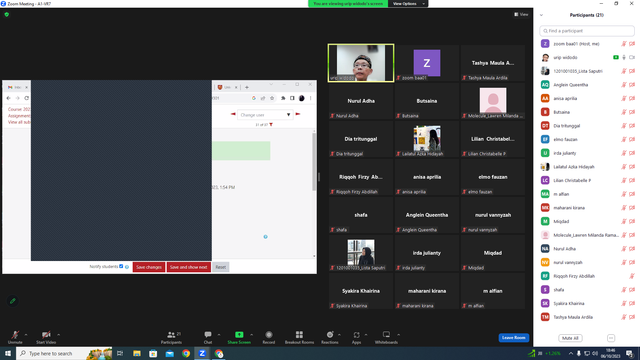Toggle elmo fauzan's microphone icon in list
The width and height of the screenshot is (640, 360).
(624, 139)
